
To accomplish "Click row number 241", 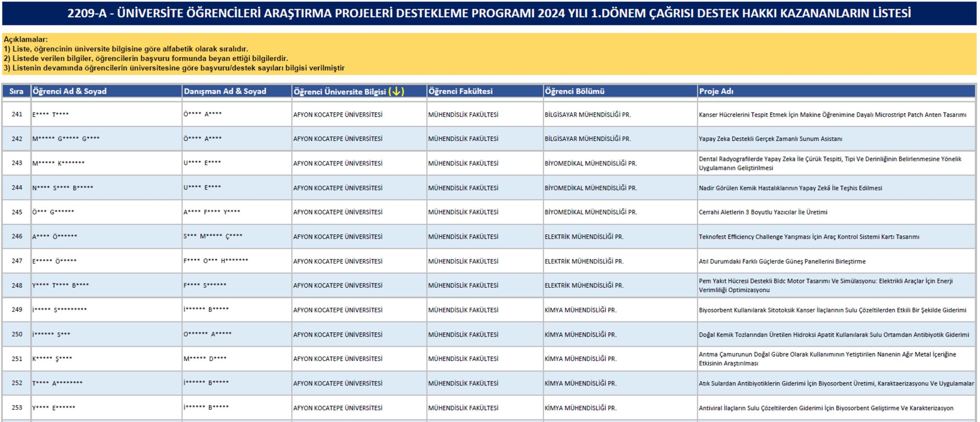I will point(17,114).
